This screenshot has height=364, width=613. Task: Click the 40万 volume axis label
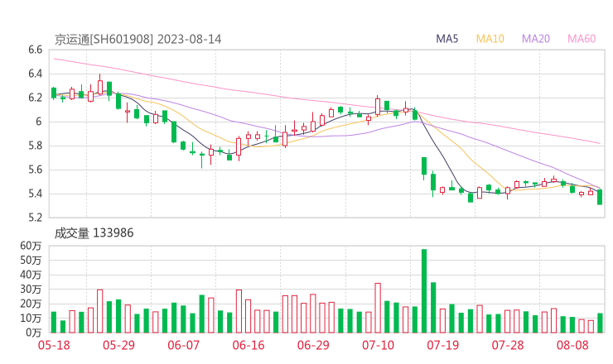(31, 275)
